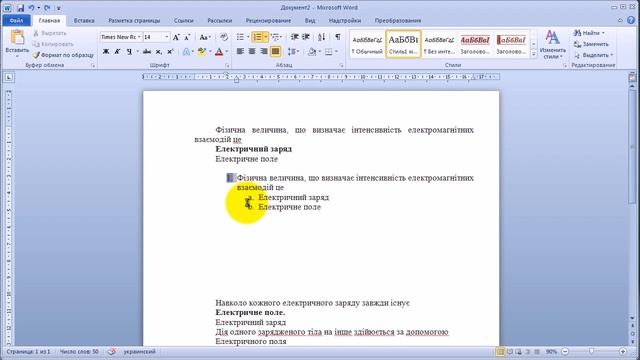Open the borders dropdown arrow
640x360 pixels.
coord(336,51)
